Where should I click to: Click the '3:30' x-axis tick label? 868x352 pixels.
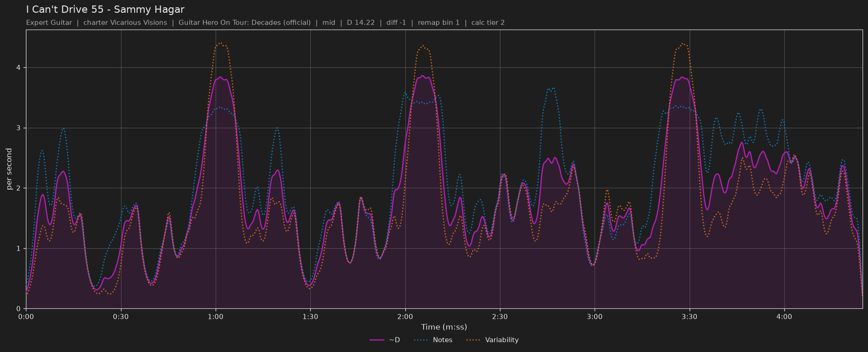pos(689,317)
